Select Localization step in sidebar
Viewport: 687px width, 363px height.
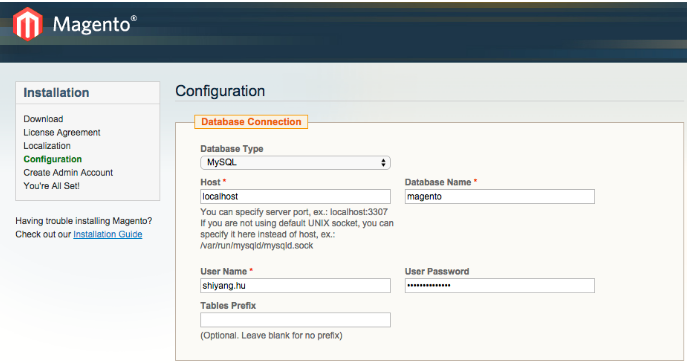tap(47, 146)
